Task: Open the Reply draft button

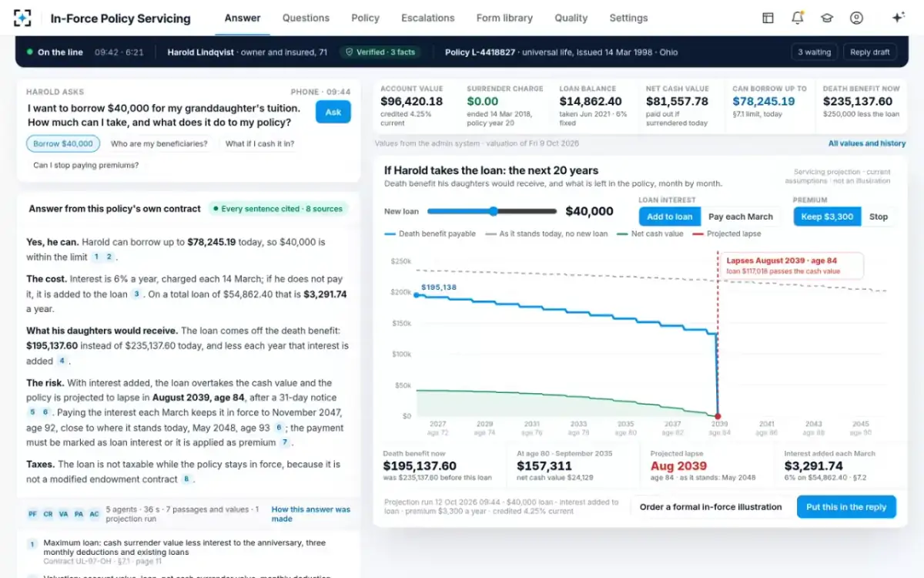Action: tap(870, 52)
